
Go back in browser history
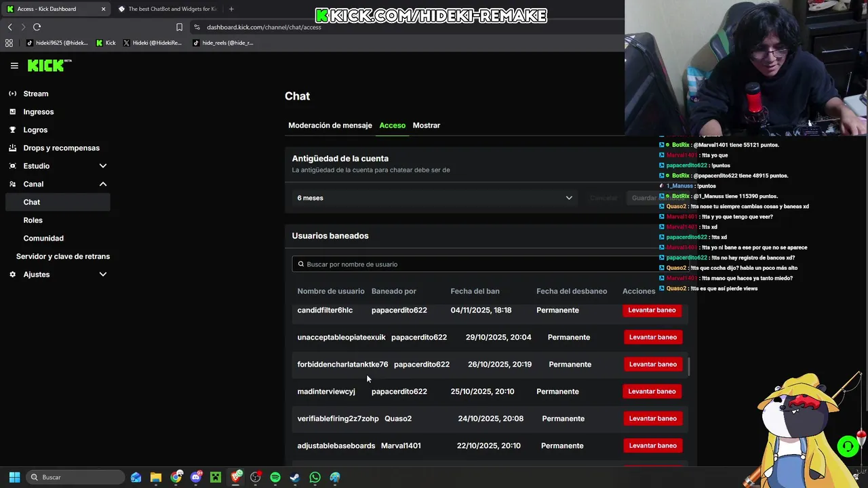9,27
